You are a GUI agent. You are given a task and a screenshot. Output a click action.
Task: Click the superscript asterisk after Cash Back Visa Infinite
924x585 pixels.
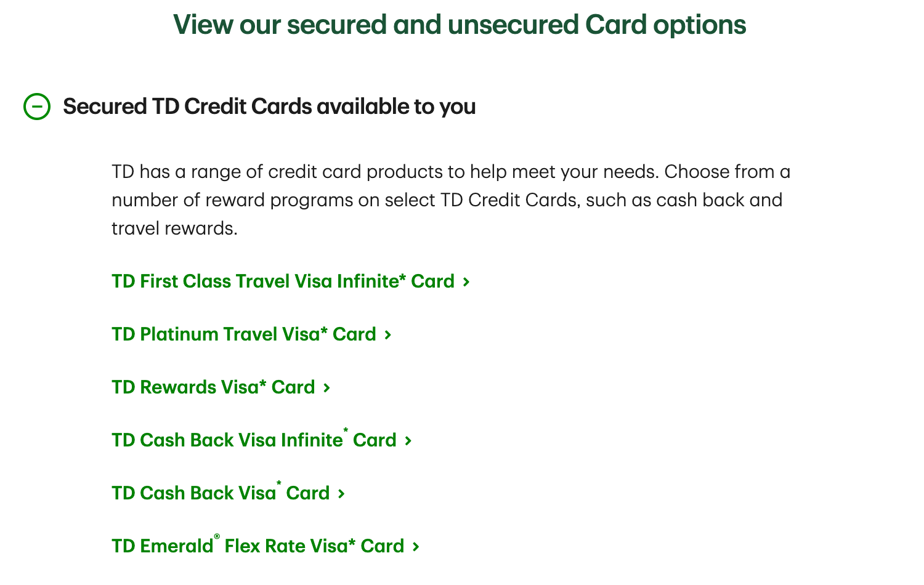[346, 430]
